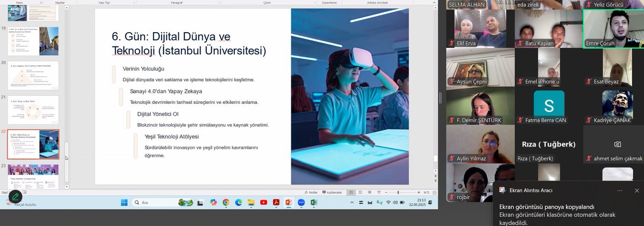Viewport: 644px width, 226px height.
Task: Click 'Sanayi 4.0'dan Yapay Zekaya' heading
Action: pyautogui.click(x=166, y=91)
